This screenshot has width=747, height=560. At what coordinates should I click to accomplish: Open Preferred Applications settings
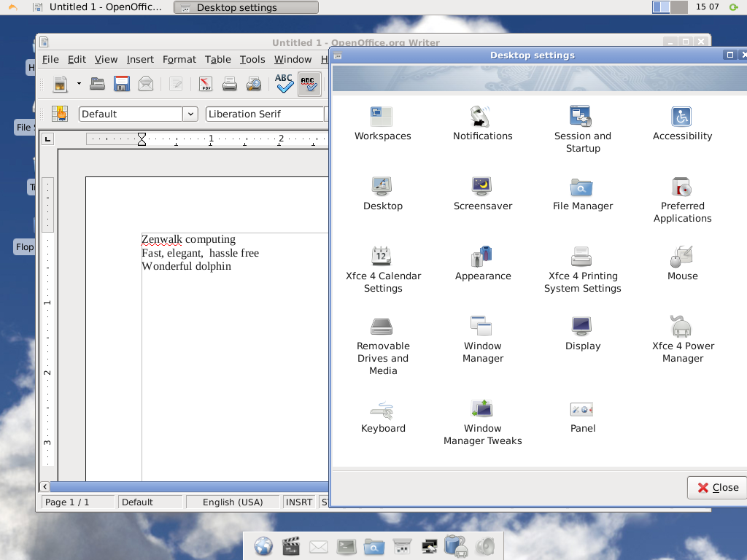click(682, 200)
